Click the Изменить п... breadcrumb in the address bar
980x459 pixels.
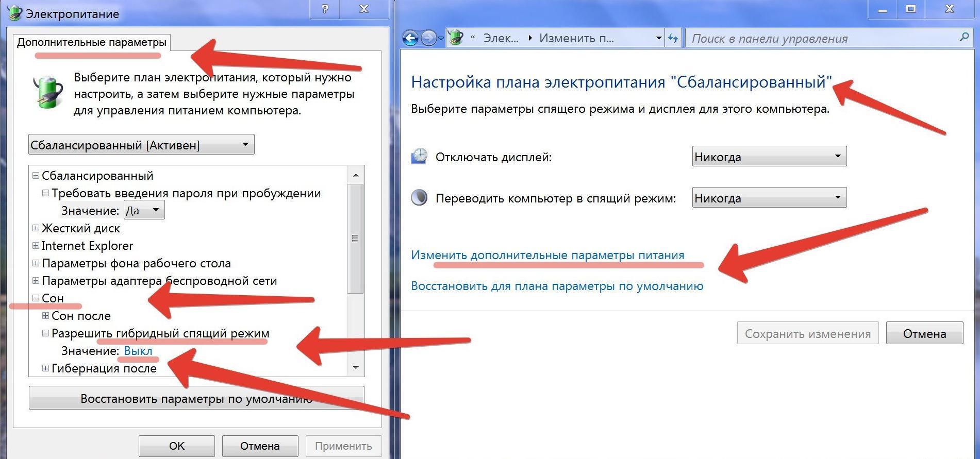pyautogui.click(x=576, y=38)
